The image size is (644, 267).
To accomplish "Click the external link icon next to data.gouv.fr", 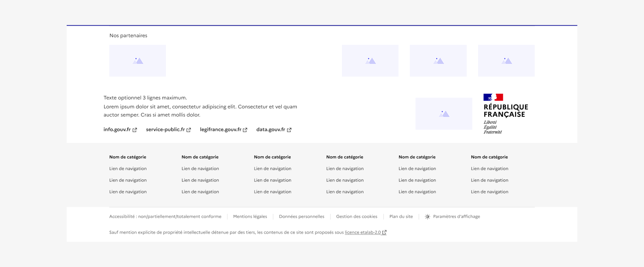I will click(289, 130).
